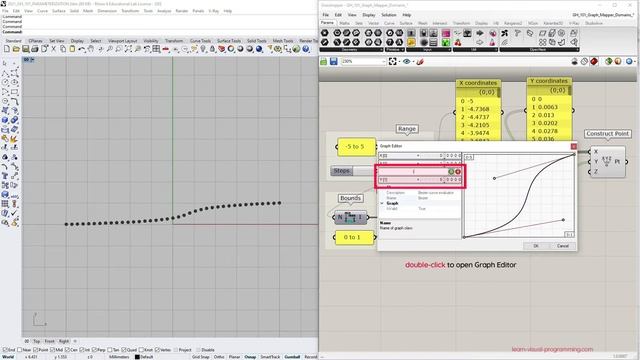Toggle Ortho in Rhino status bar

point(219,357)
